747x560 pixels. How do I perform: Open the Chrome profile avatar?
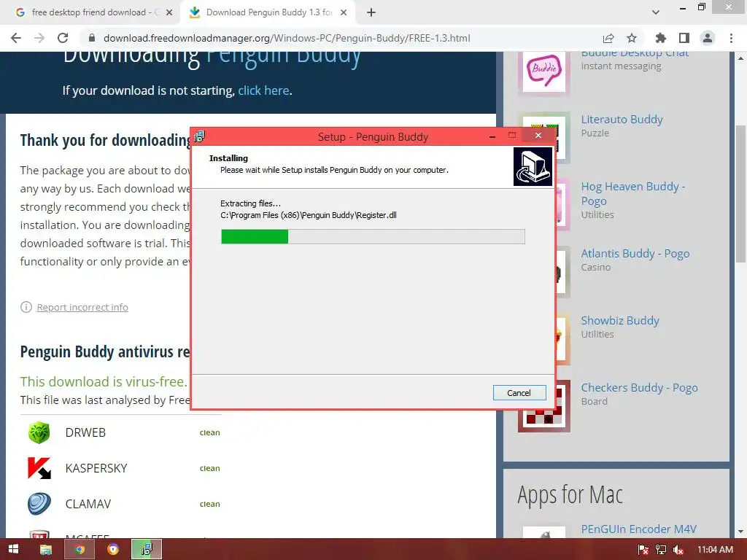pos(708,38)
